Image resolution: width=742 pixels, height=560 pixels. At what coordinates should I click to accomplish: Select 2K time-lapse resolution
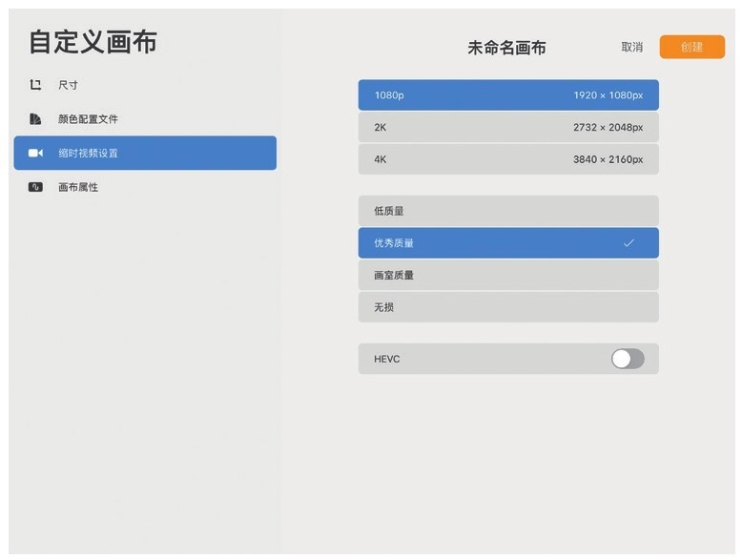click(x=508, y=127)
